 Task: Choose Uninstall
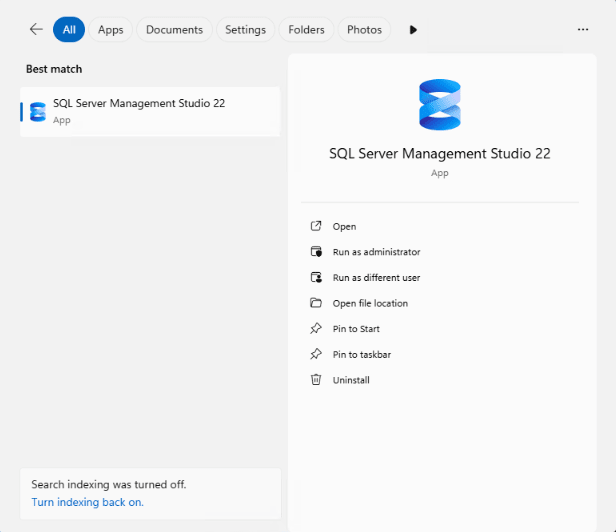pyautogui.click(x=351, y=380)
